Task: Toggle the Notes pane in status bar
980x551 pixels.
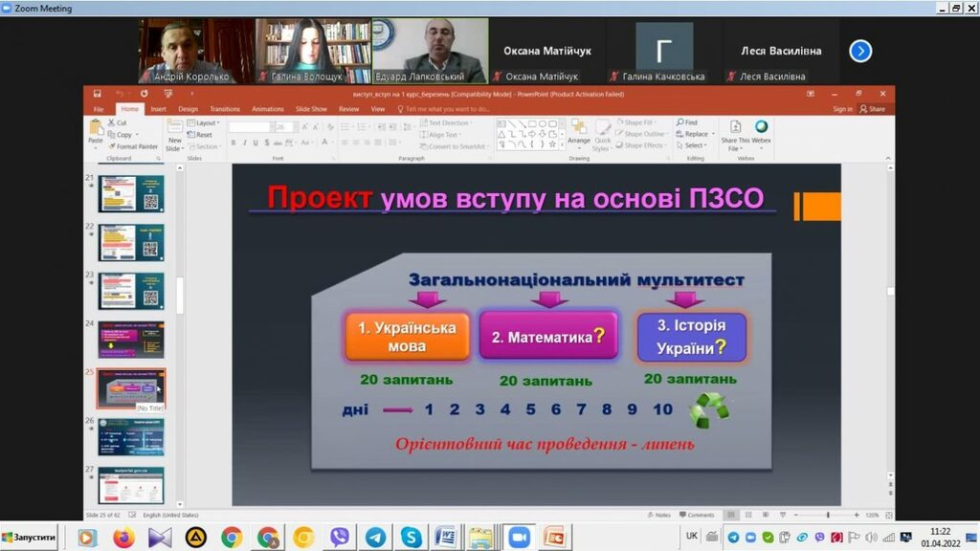Action: pos(658,515)
